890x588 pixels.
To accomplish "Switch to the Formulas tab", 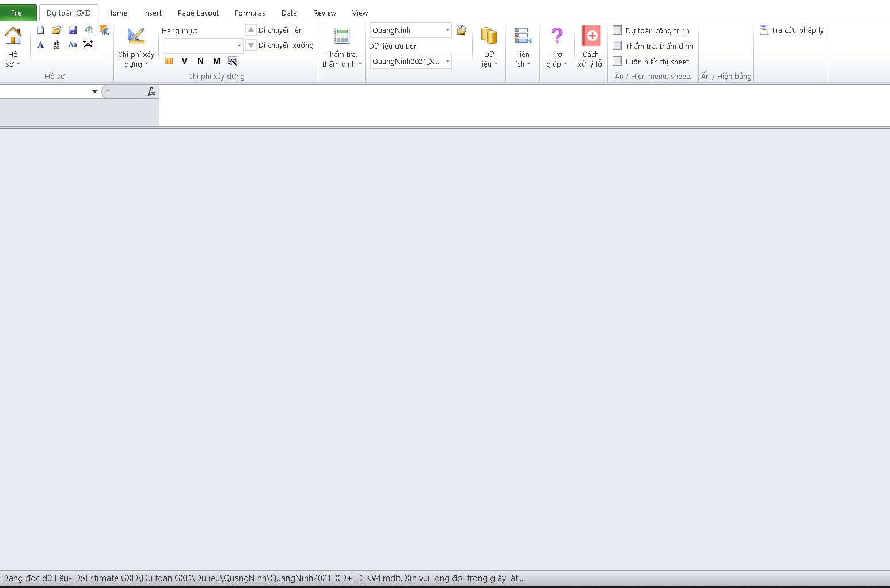I will (250, 13).
